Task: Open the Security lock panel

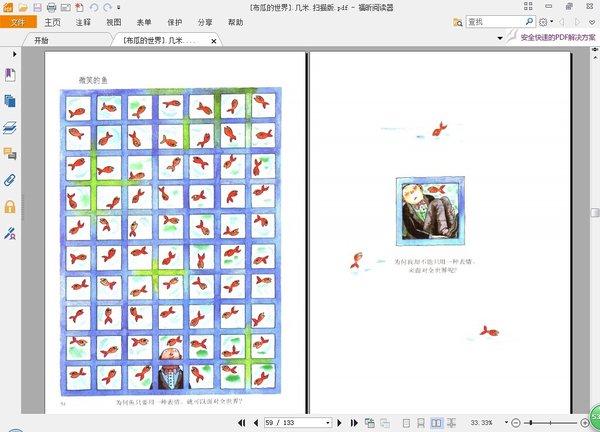Action: pyautogui.click(x=10, y=206)
